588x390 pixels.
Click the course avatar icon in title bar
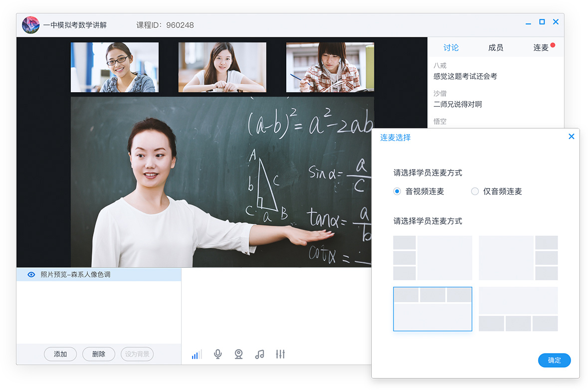(x=31, y=25)
